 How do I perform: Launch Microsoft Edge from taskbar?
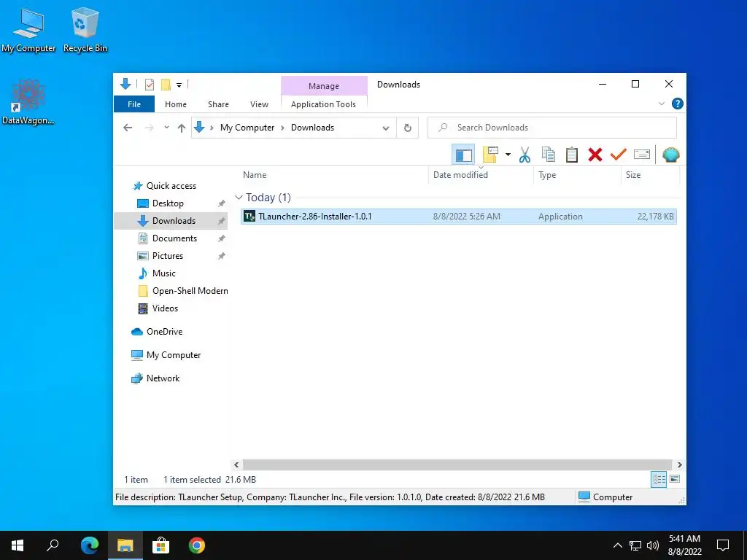(x=89, y=545)
